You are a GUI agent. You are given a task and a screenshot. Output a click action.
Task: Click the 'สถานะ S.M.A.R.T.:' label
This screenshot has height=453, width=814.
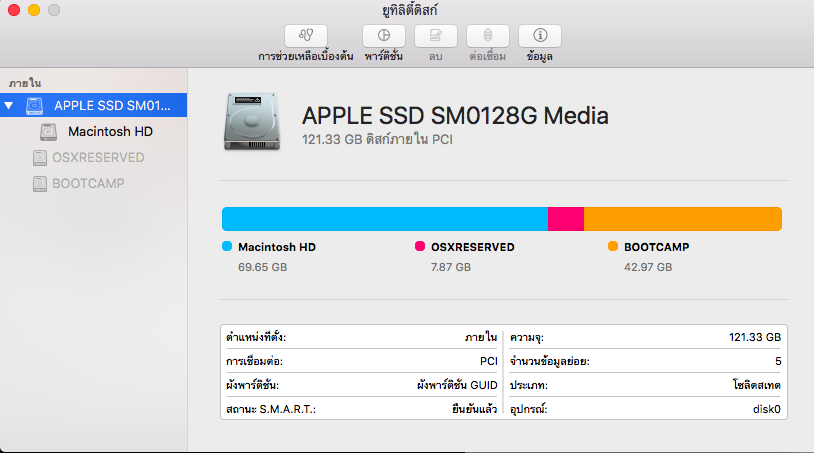tap(271, 409)
